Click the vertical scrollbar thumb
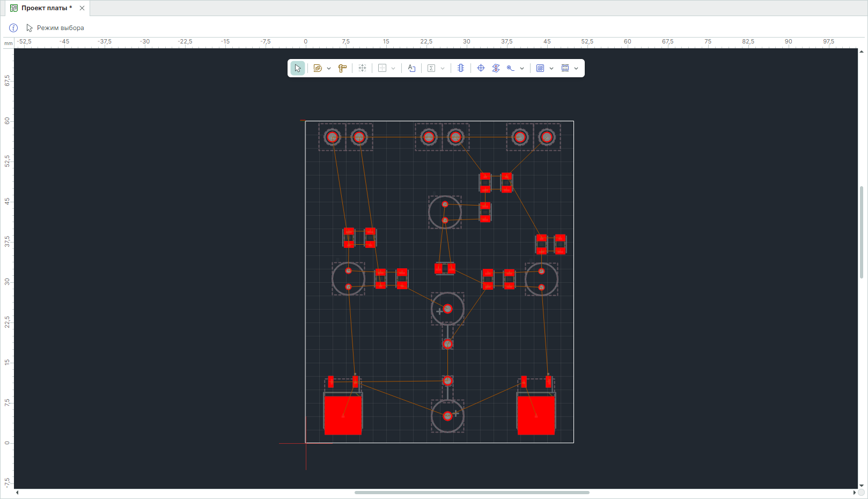 tap(862, 232)
